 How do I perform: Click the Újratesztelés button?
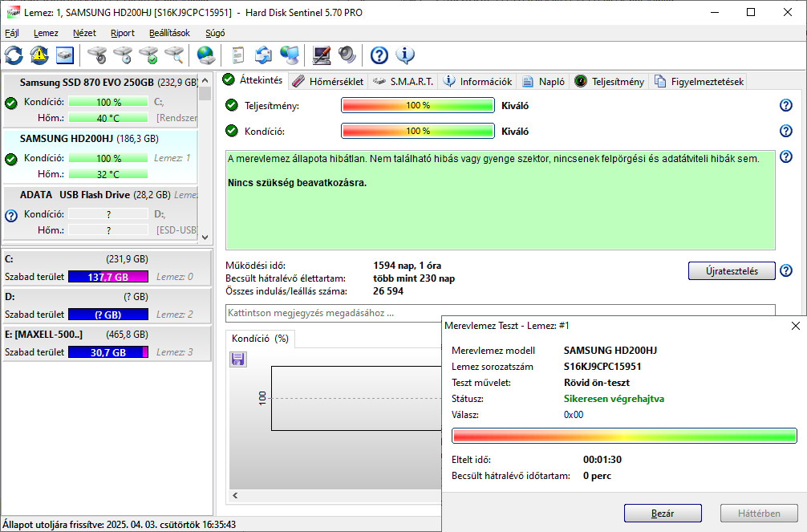click(732, 271)
